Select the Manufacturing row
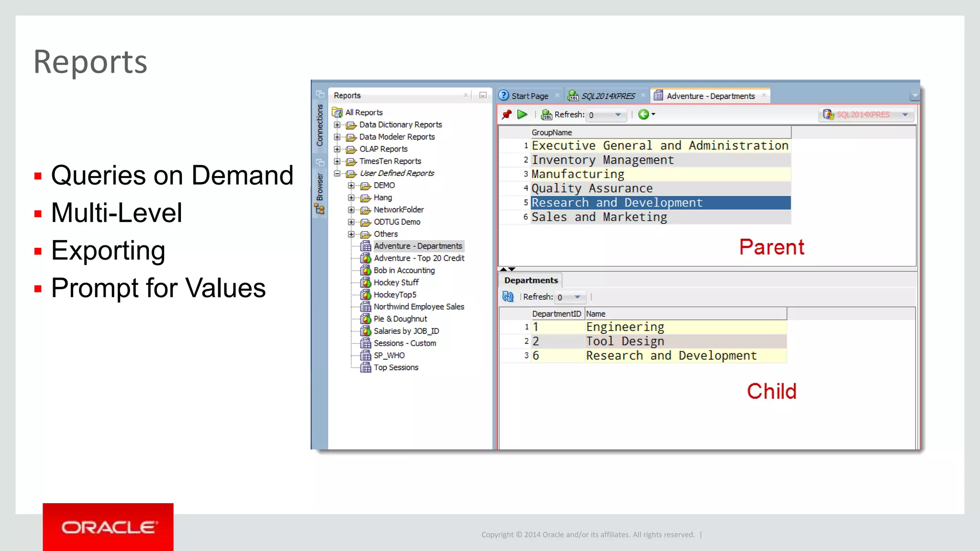Screen dimensions: 980x551 pos(660,174)
